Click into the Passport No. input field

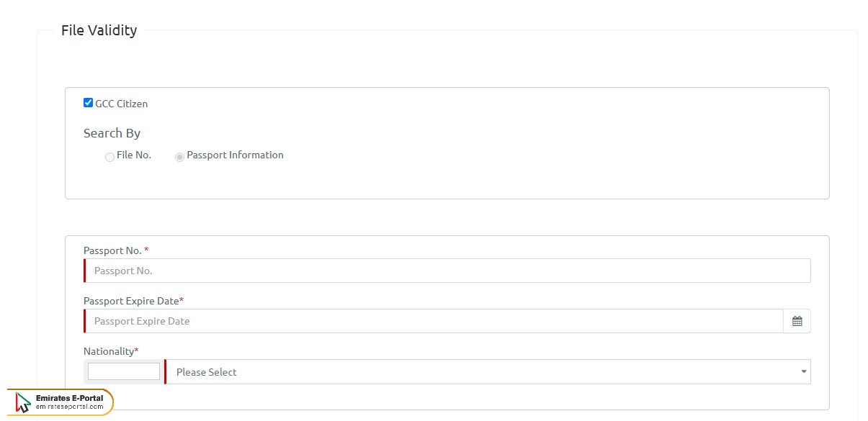[x=447, y=271]
